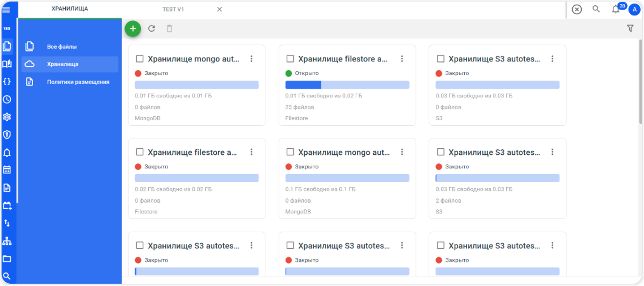The image size is (644, 286).
Task: Switch to the TEST V1 tab
Action: click(x=173, y=9)
